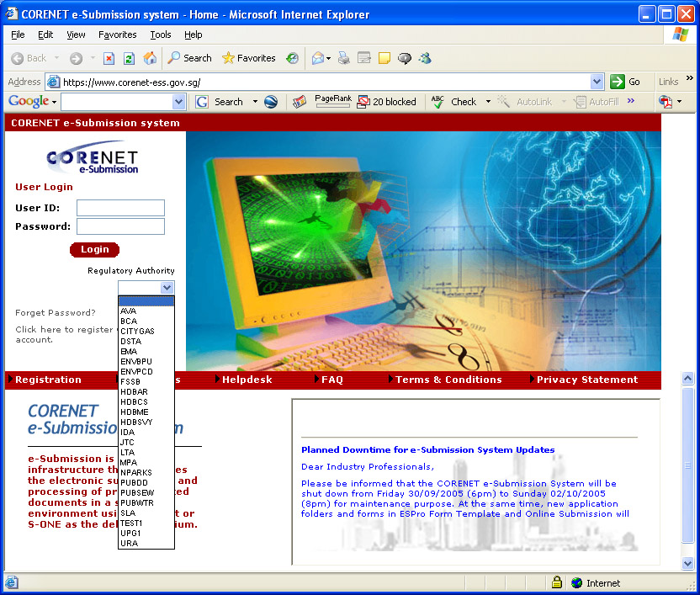Open the View menu
The image size is (700, 595).
(76, 35)
